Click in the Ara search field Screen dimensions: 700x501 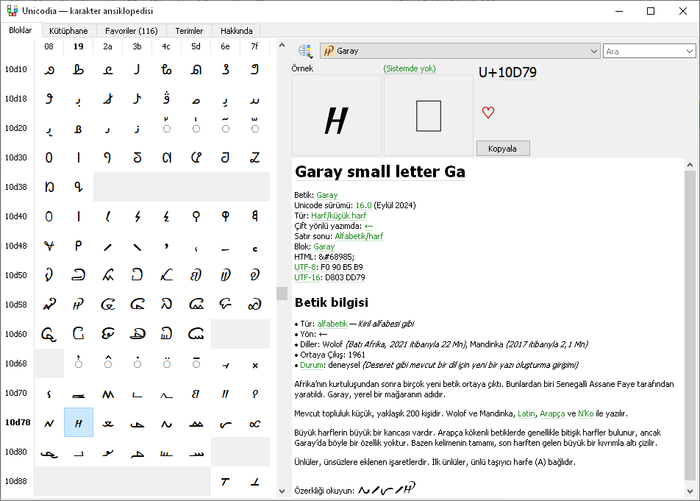640,50
